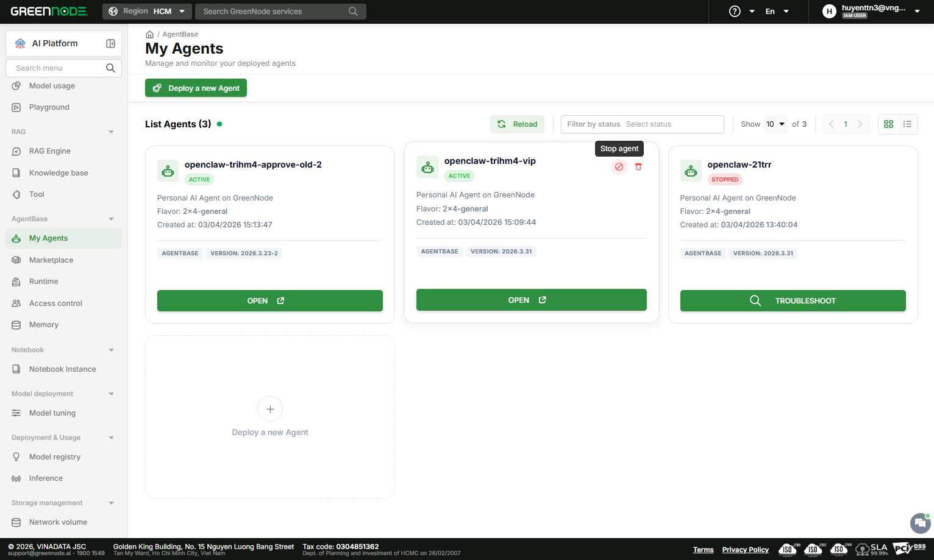Click the dashed Deploy a new Agent card

pyautogui.click(x=270, y=417)
